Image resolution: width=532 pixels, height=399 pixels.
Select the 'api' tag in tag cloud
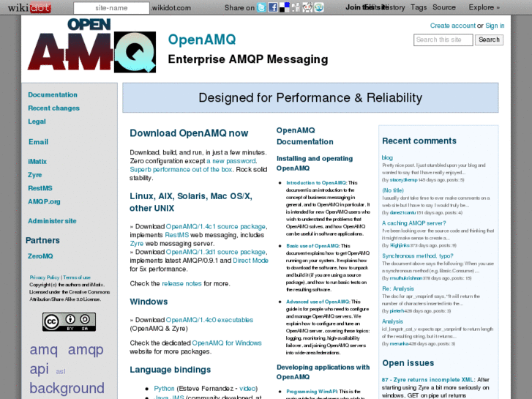click(x=39, y=369)
